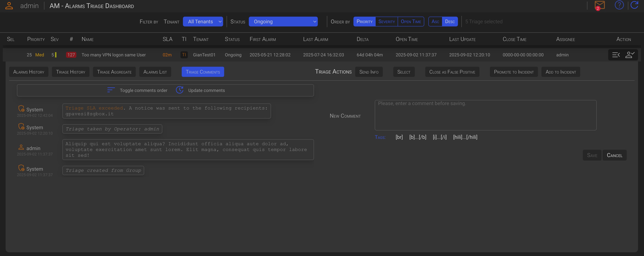Viewport: 644px width, 256px height.
Task: Open the Triage Aggregate tab
Action: pyautogui.click(x=114, y=72)
